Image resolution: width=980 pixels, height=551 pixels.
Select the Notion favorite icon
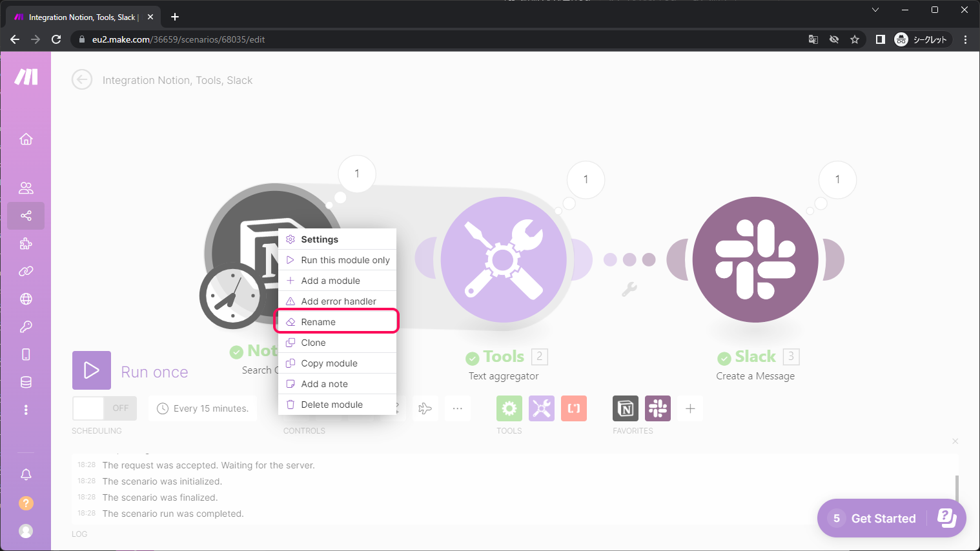click(x=626, y=408)
